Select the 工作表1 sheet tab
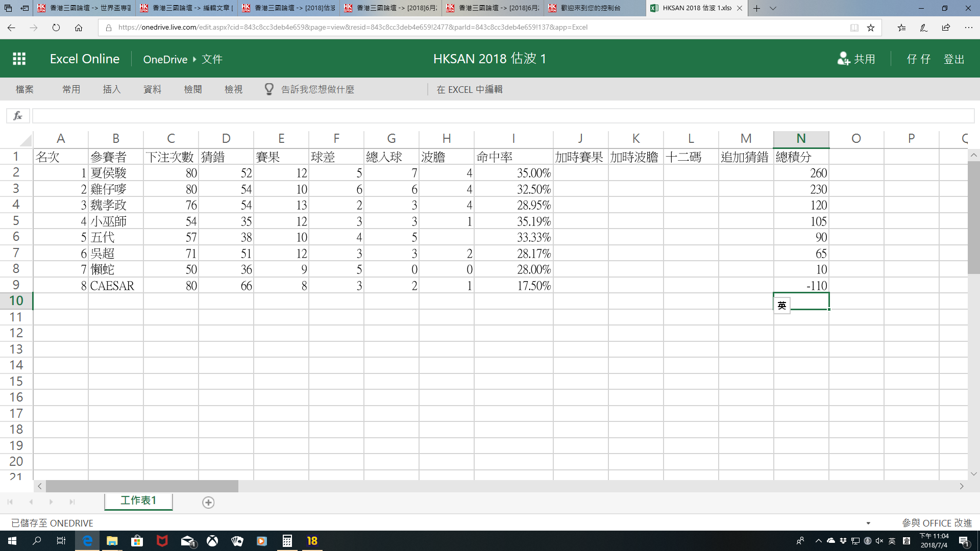This screenshot has width=980, height=551. coord(138,500)
